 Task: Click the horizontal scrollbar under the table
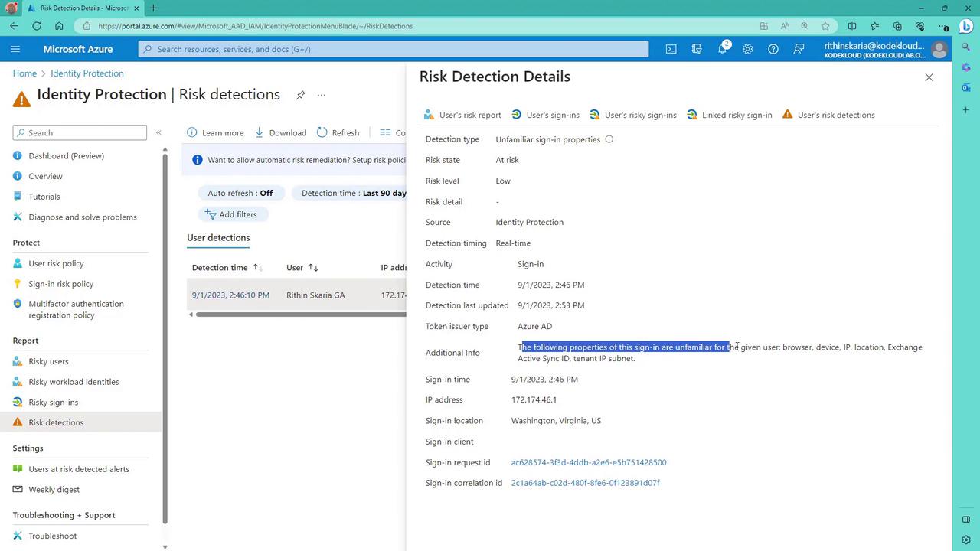click(299, 315)
